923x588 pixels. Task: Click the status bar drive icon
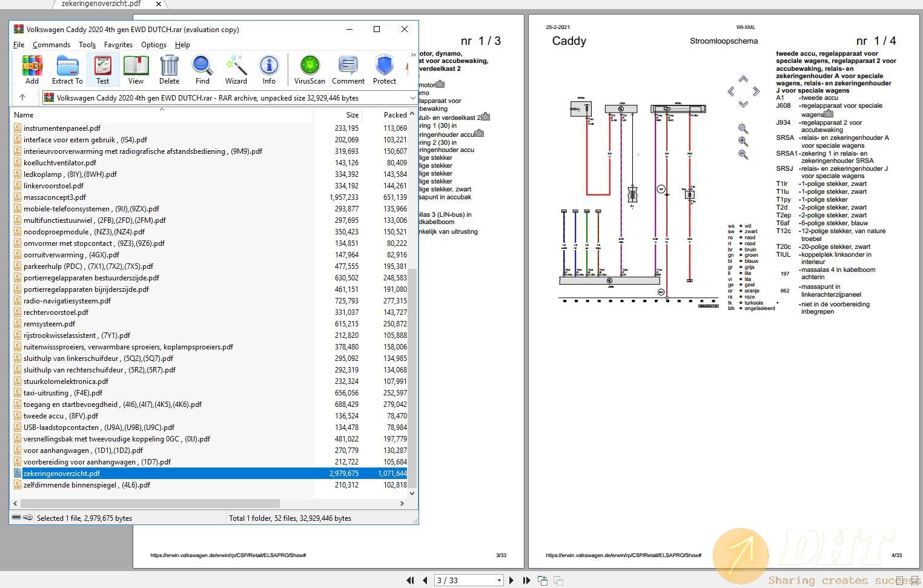17,518
